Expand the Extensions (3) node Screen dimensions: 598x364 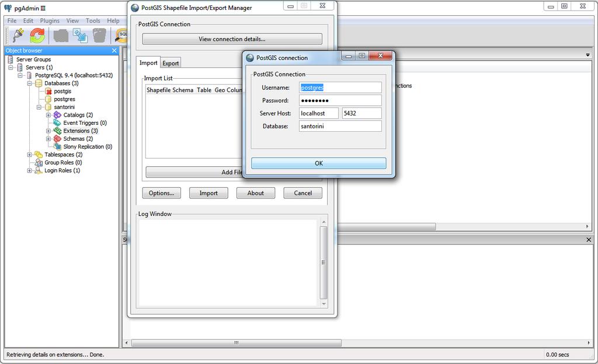pos(48,131)
